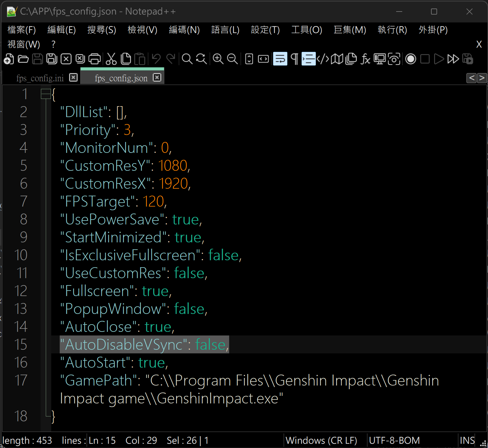The height and width of the screenshot is (448, 488).
Task: Print the document via printer icon
Action: click(x=95, y=59)
